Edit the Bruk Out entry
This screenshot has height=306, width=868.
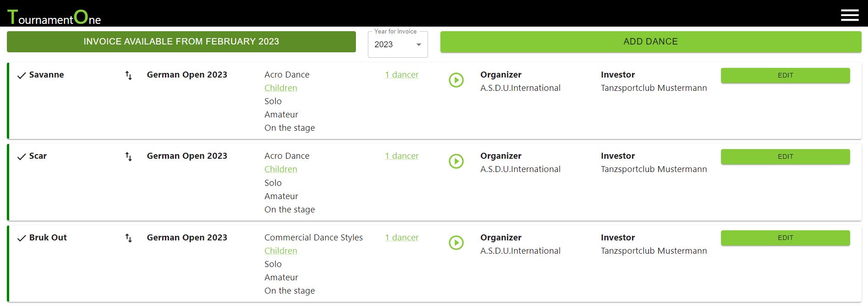coord(785,238)
